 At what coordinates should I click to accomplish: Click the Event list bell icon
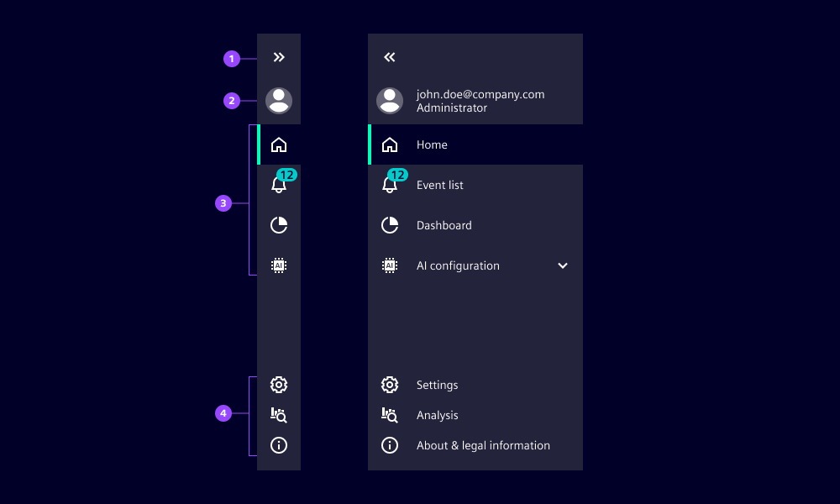click(390, 185)
